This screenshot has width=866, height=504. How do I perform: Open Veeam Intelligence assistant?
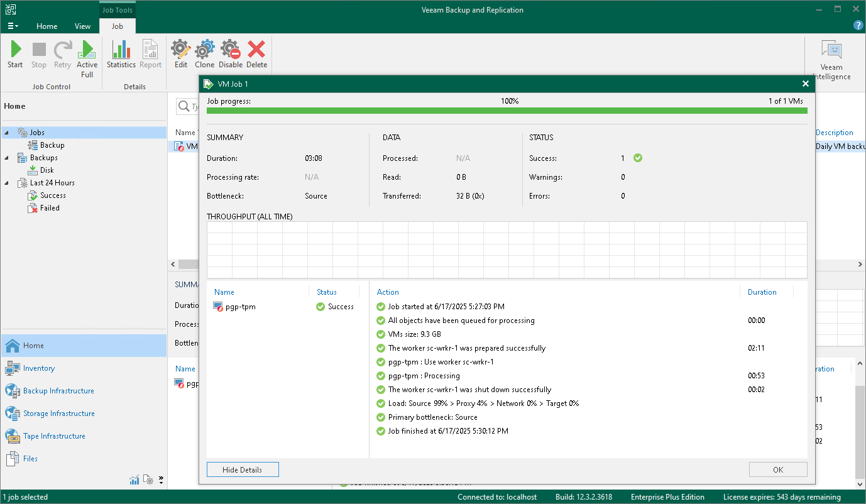click(x=831, y=60)
